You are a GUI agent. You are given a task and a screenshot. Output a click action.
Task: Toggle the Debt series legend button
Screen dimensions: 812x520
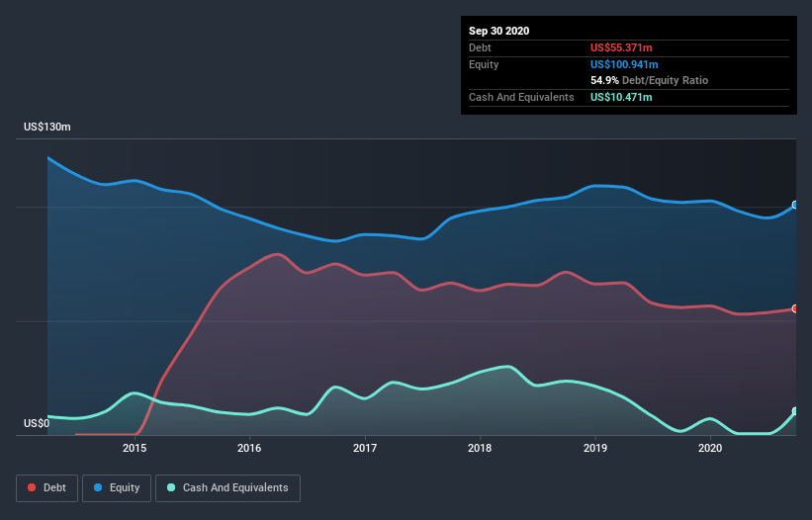tap(46, 488)
